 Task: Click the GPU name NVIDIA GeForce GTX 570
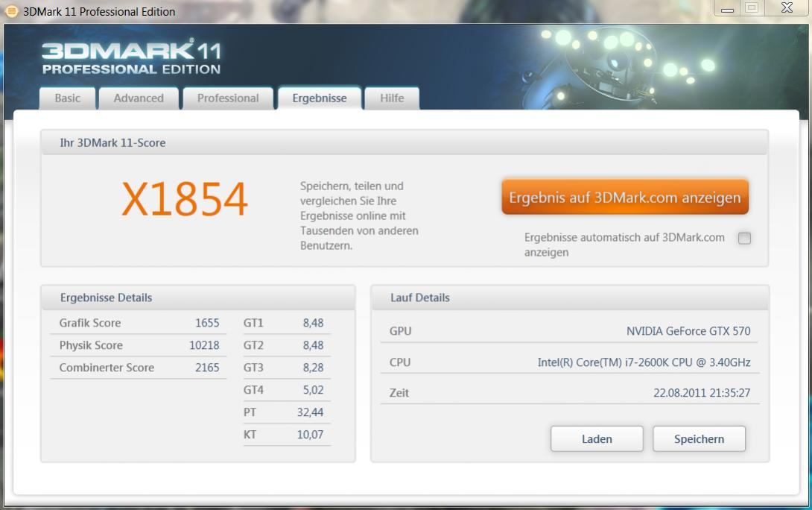point(688,330)
